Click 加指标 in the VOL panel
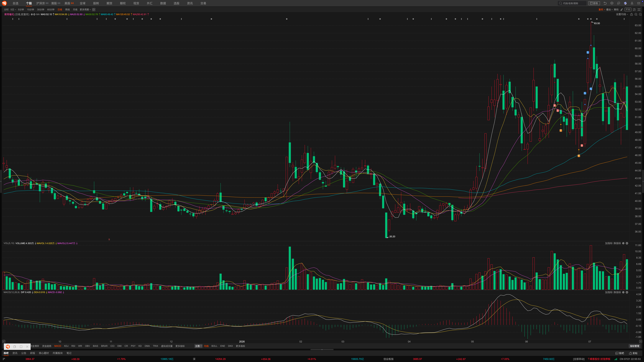The image size is (644, 362). [609, 243]
